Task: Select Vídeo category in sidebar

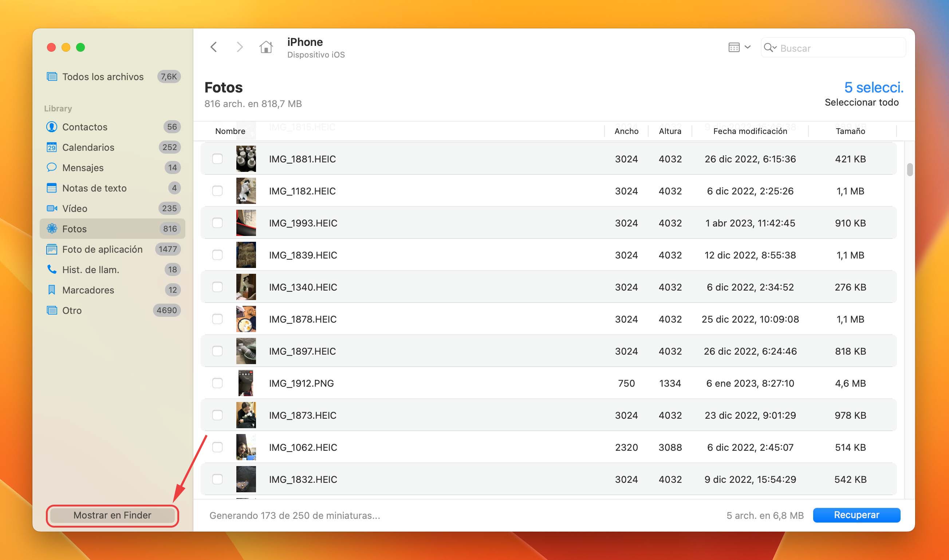Action: pos(113,208)
